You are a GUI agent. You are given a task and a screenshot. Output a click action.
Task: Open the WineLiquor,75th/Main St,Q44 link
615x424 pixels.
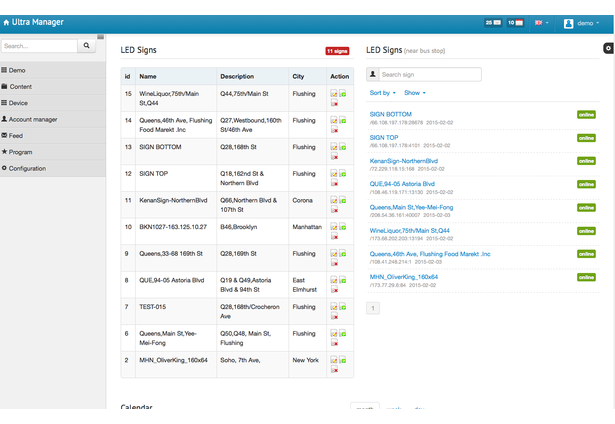[x=409, y=231]
